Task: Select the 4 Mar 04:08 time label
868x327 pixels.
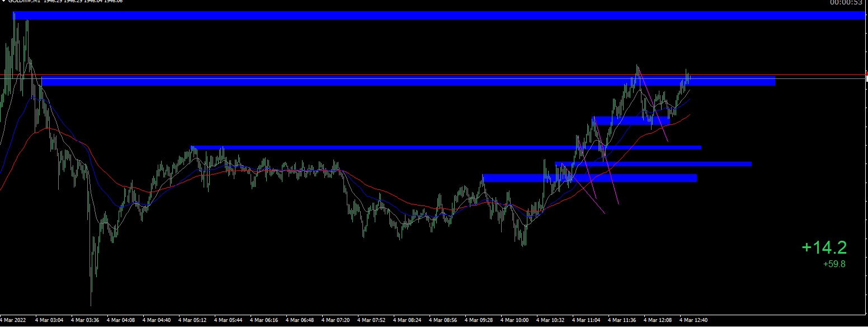Action: click(121, 320)
